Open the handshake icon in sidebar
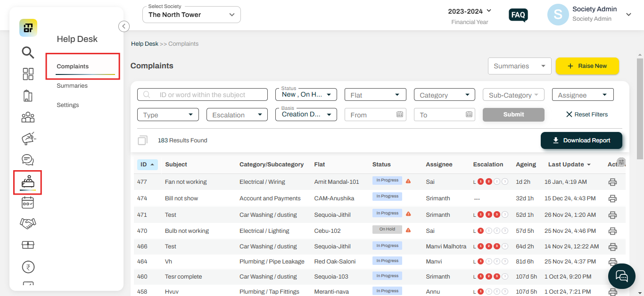This screenshot has width=644, height=296. pyautogui.click(x=28, y=223)
